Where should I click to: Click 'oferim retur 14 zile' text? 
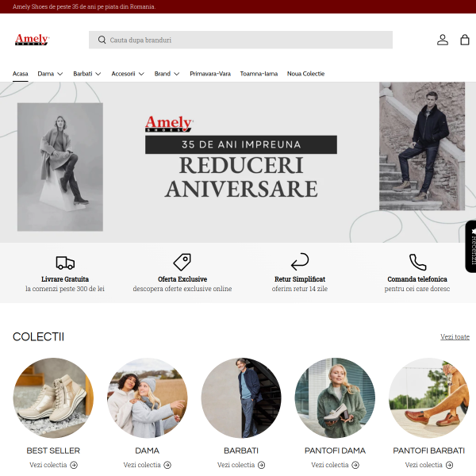tap(300, 289)
